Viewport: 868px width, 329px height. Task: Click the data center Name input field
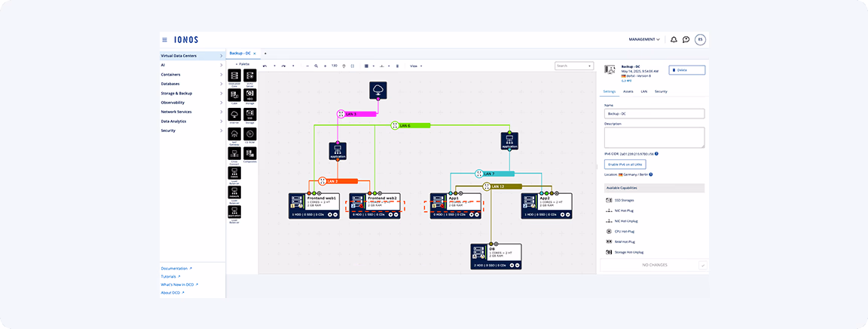(654, 113)
